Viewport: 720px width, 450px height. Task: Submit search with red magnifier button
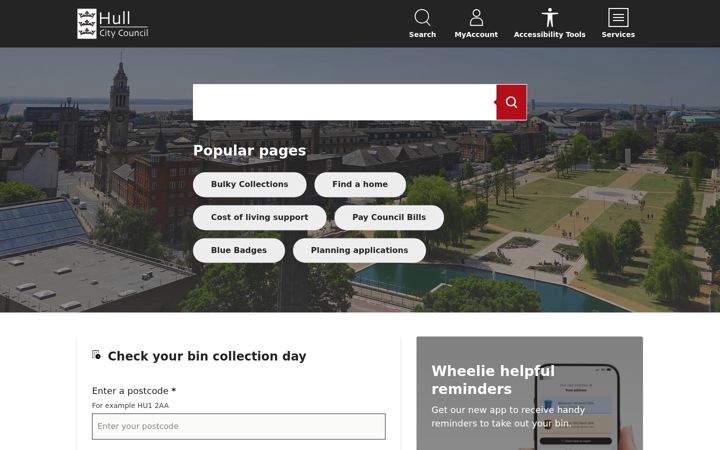pos(512,102)
